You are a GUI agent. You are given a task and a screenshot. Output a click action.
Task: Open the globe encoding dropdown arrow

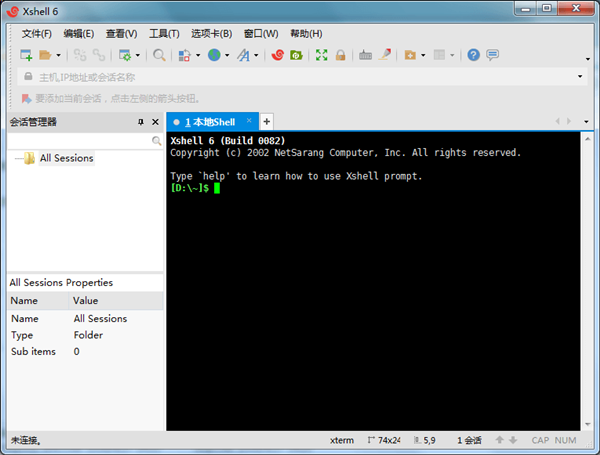227,56
